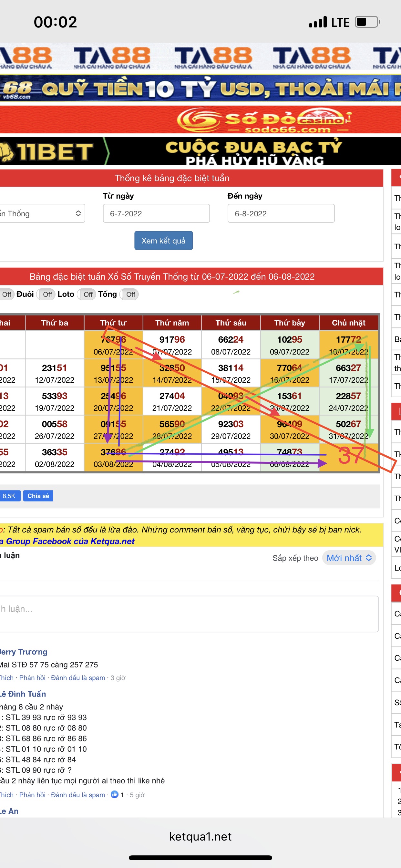Focus the comment input box

pos(189,614)
